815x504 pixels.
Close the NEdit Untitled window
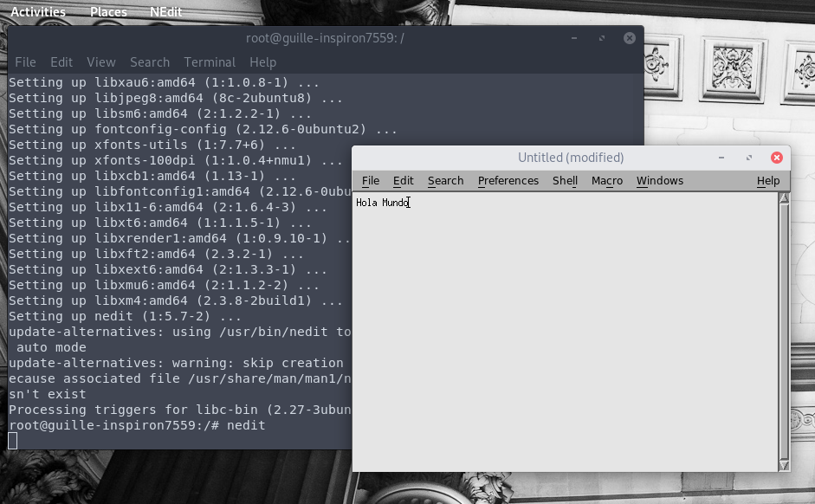tap(777, 158)
